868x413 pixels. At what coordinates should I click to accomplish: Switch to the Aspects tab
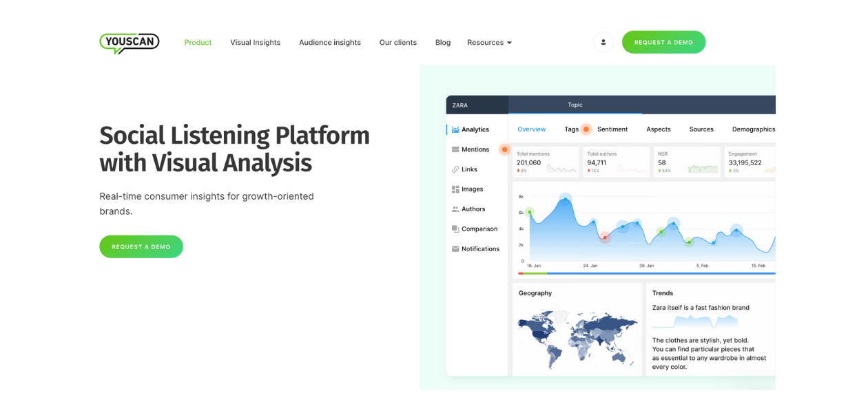659,129
